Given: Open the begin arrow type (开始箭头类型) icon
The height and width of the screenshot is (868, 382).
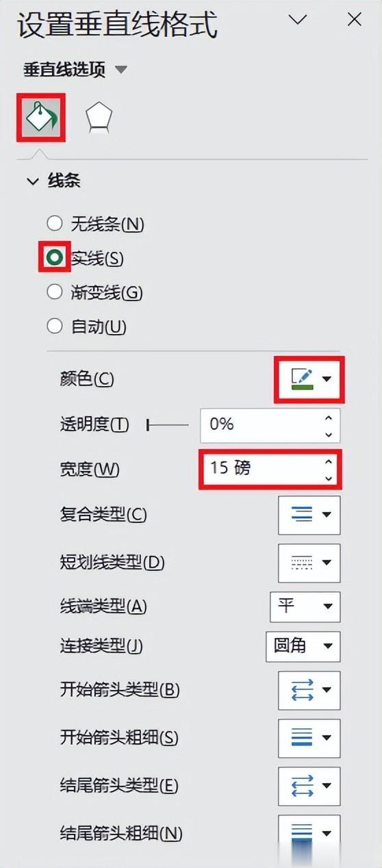Looking at the screenshot, I should click(309, 689).
